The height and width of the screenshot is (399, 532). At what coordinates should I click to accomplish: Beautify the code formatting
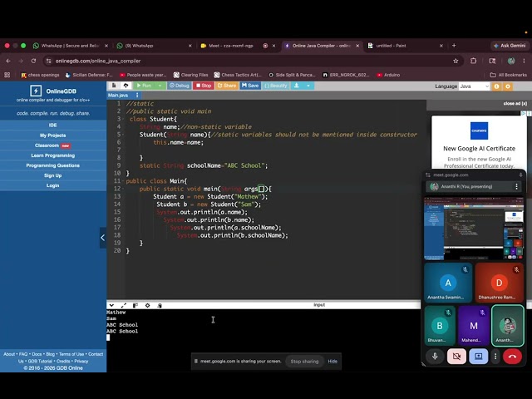(275, 86)
